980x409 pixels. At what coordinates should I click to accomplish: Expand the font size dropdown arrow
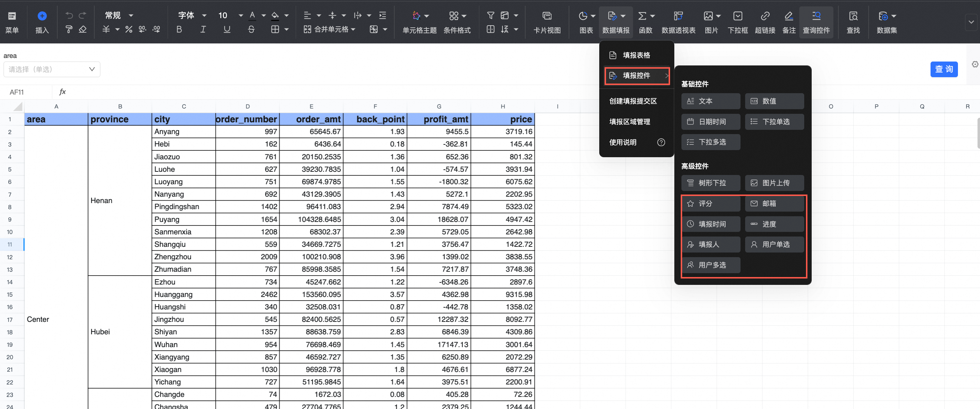241,16
